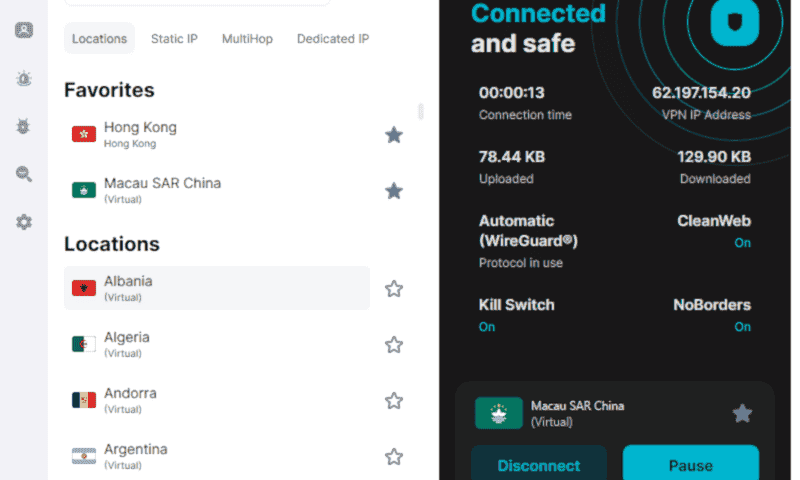Select Hong Kong flag icon
Viewport: 800px width, 480px height.
pyautogui.click(x=84, y=135)
